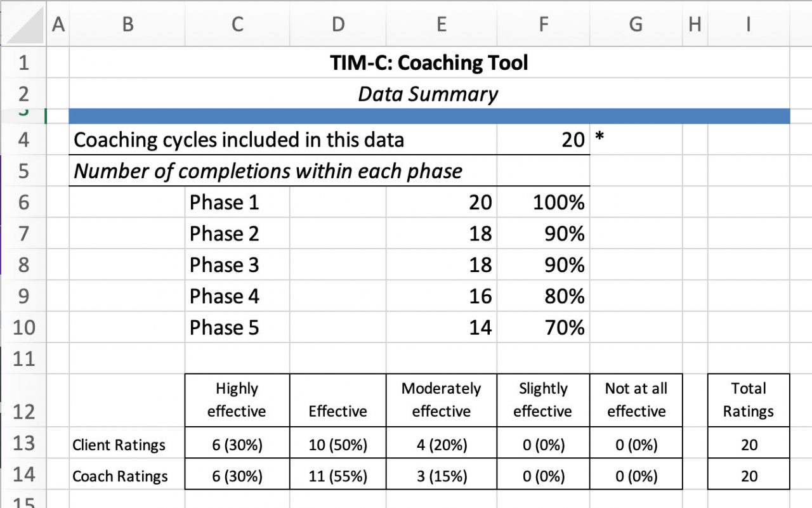The image size is (812, 508).
Task: Click the Select All corner button
Action: tap(25, 25)
